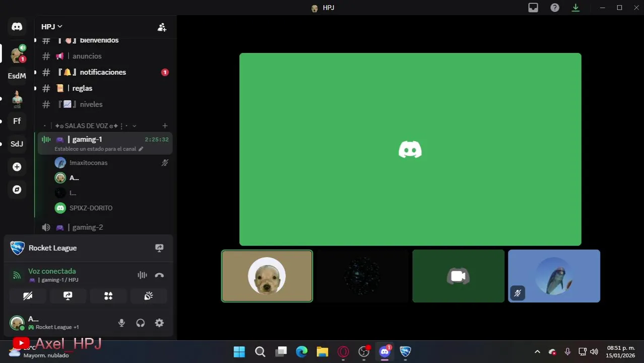Viewport: 644px width, 363px height.
Task: Select user A... in voice member list
Action: point(111,177)
